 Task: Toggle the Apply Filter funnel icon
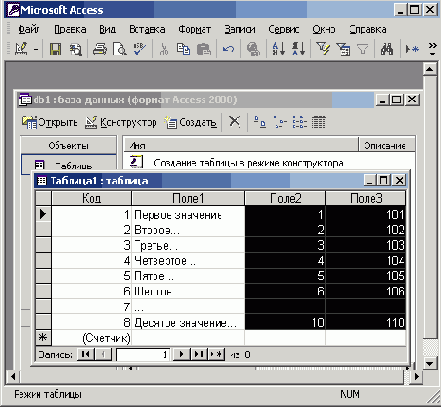[x=363, y=49]
